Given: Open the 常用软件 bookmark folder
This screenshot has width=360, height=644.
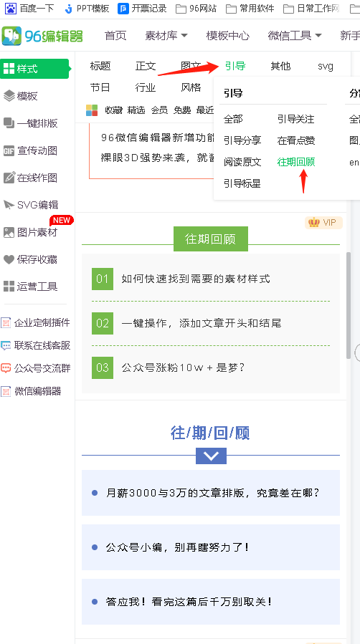Looking at the screenshot, I should [250, 8].
